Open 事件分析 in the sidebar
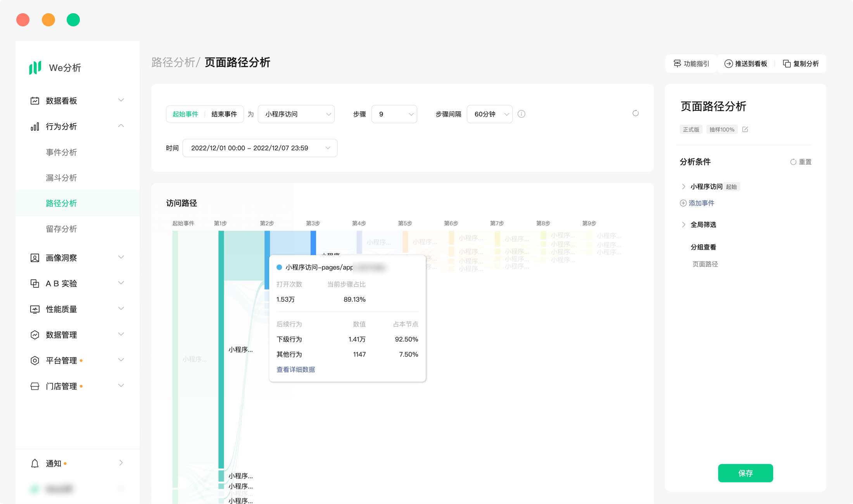Viewport: 853px width, 504px height. (x=61, y=152)
